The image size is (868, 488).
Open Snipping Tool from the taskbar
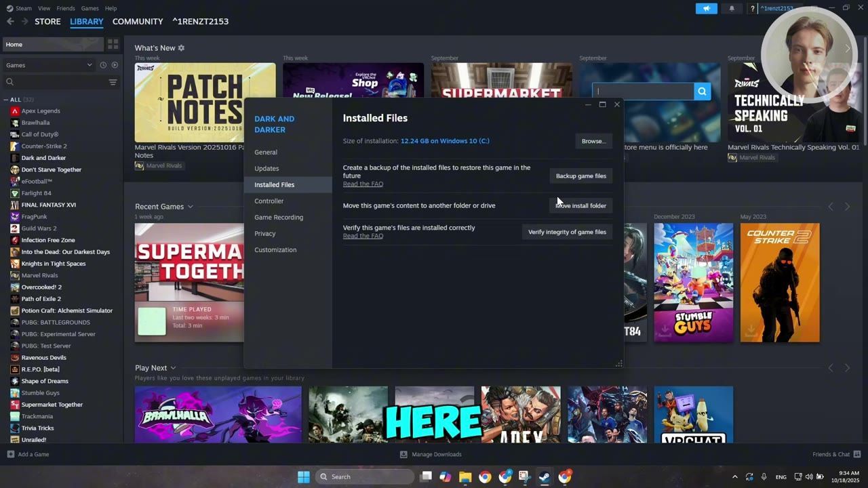525,476
